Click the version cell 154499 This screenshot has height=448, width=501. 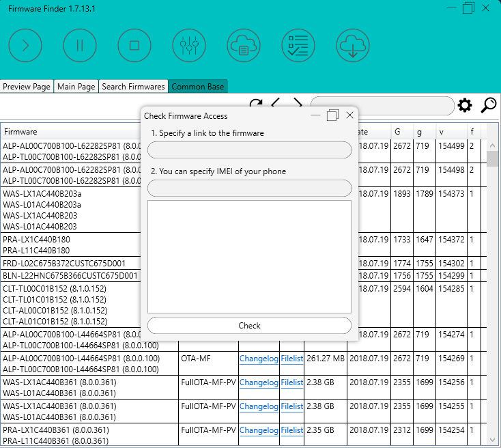451,146
